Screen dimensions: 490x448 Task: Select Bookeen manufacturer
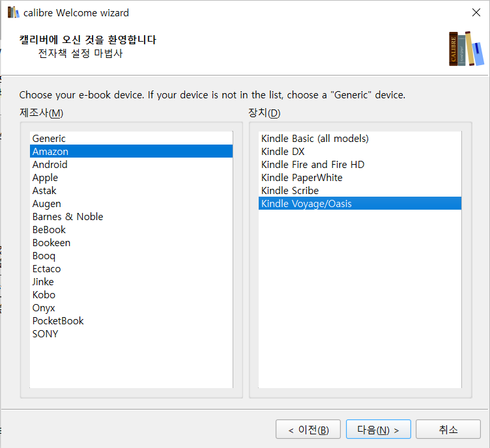131,243
